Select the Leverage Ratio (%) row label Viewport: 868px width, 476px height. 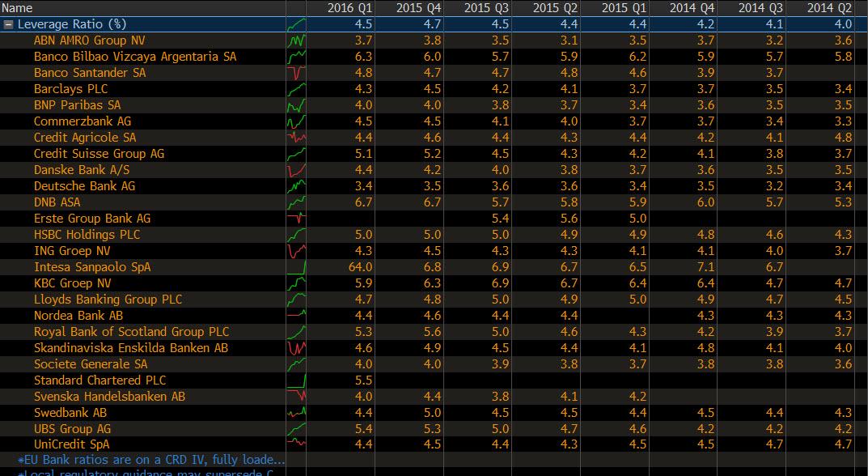72,24
